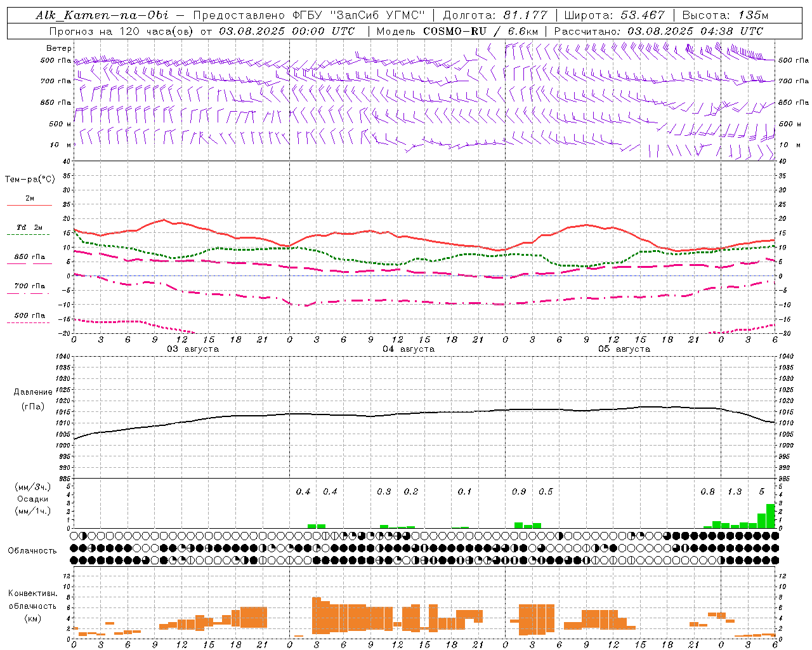Click the 0.3 precipitation value

pyautogui.click(x=384, y=491)
